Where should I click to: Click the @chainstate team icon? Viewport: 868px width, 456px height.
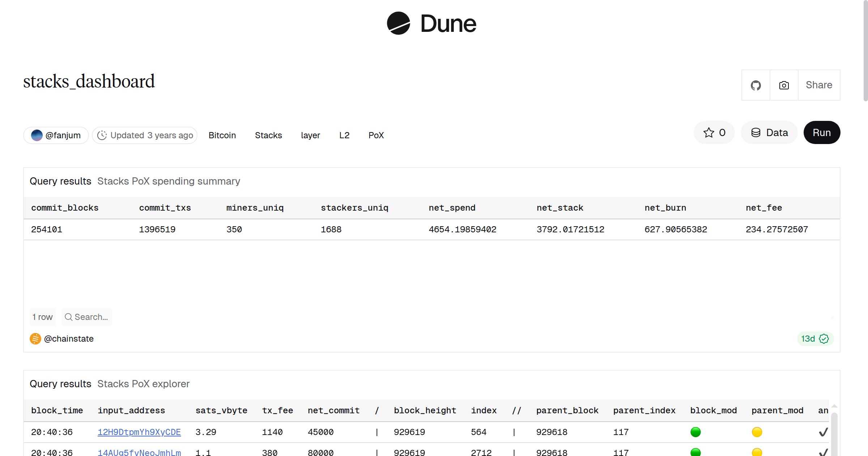click(x=35, y=339)
